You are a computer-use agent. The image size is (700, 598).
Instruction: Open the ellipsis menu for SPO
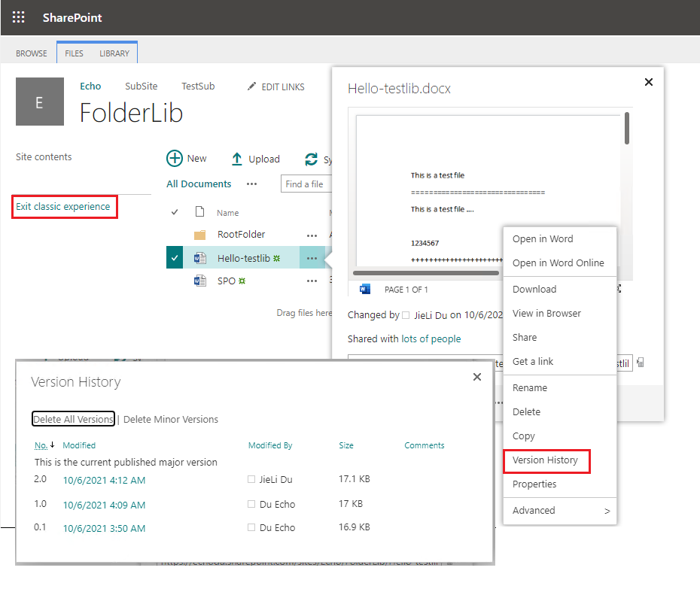312,281
